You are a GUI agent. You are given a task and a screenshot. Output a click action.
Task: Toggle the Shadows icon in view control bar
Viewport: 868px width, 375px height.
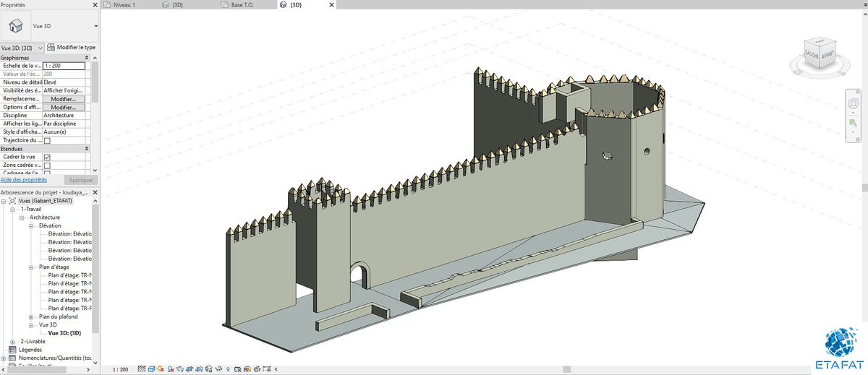tap(171, 369)
